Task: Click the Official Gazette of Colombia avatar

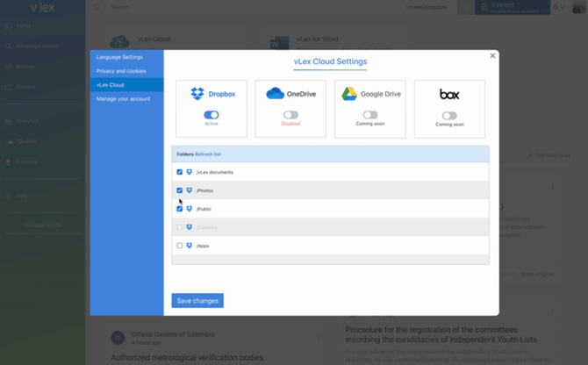Action: 118,338
